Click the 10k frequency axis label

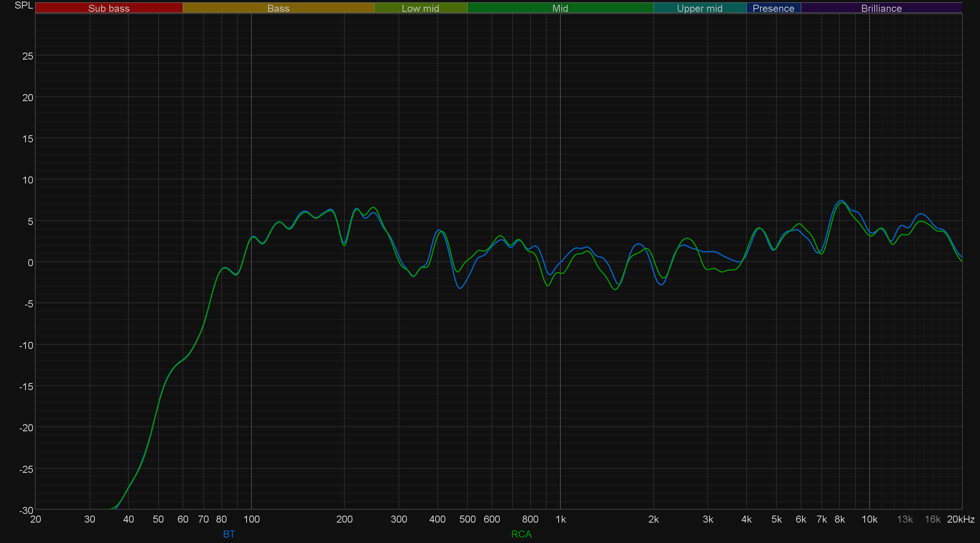[x=869, y=519]
